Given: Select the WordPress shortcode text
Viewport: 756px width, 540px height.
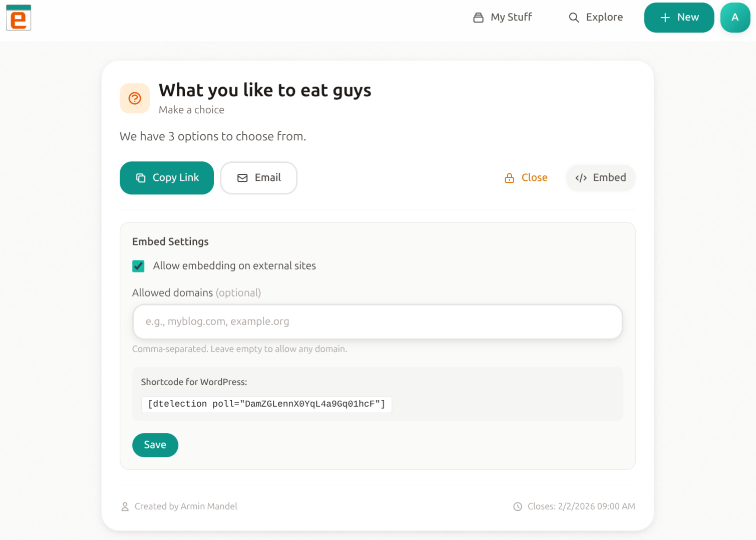Looking at the screenshot, I should click(x=266, y=404).
